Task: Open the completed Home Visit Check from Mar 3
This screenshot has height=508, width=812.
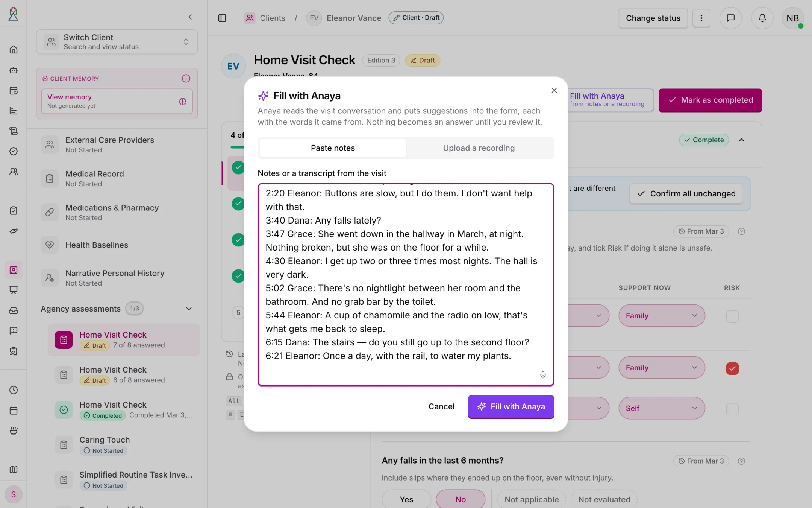Action: [x=124, y=410]
